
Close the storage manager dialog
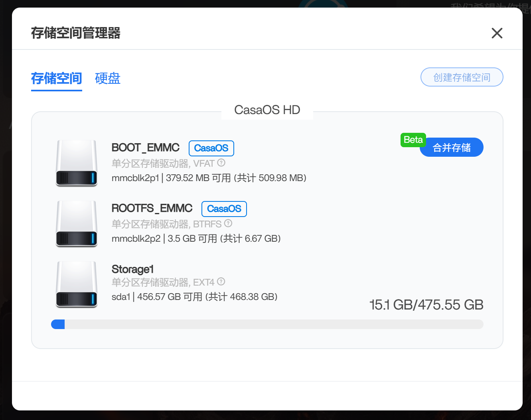pos(497,33)
